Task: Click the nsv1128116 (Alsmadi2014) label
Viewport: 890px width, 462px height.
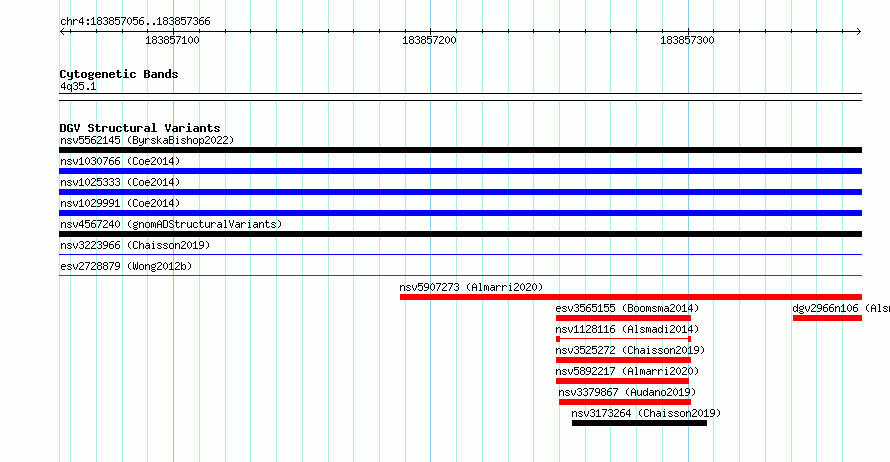Action: [x=627, y=329]
